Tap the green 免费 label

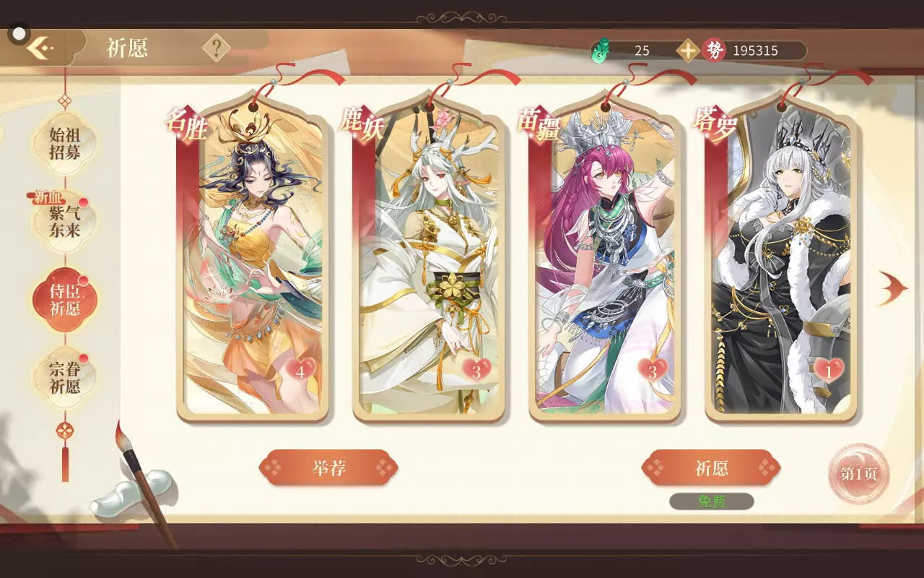point(712,501)
